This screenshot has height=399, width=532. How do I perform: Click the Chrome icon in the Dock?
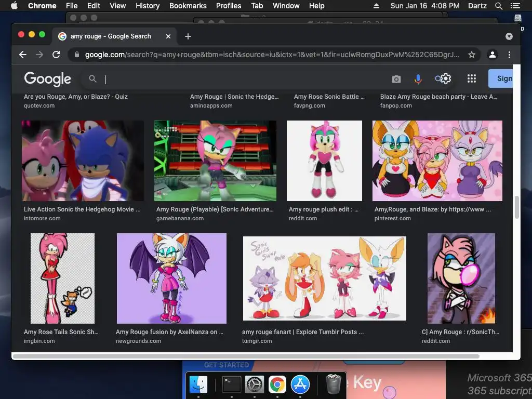[277, 384]
